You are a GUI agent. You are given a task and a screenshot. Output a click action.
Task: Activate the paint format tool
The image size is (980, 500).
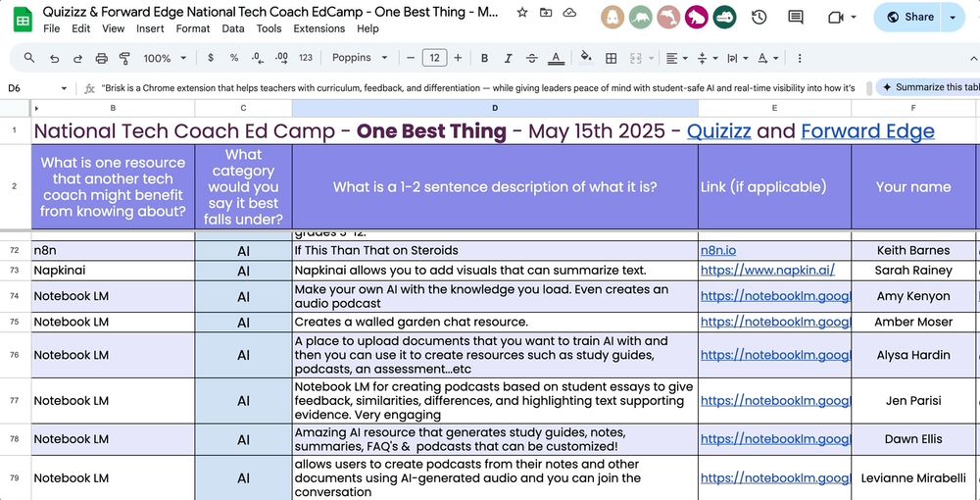point(124,58)
